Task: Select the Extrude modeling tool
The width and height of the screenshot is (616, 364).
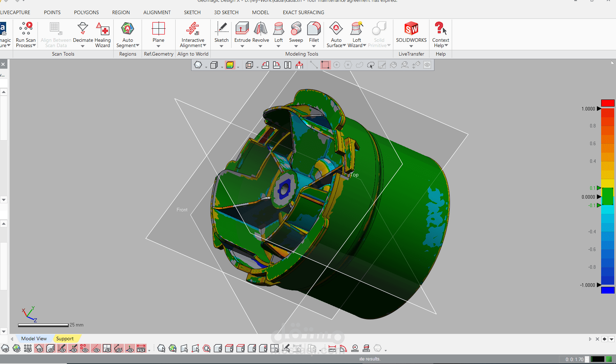Action: coord(242,34)
